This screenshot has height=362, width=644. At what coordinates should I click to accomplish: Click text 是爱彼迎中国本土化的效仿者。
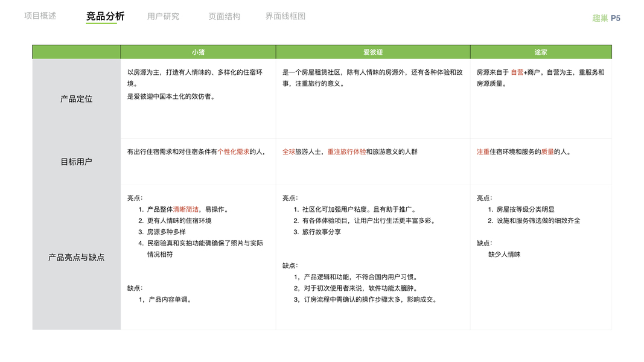(171, 97)
